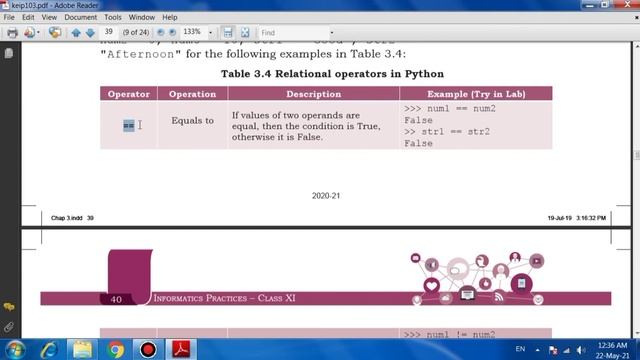Open the Edit menu

tap(28, 17)
